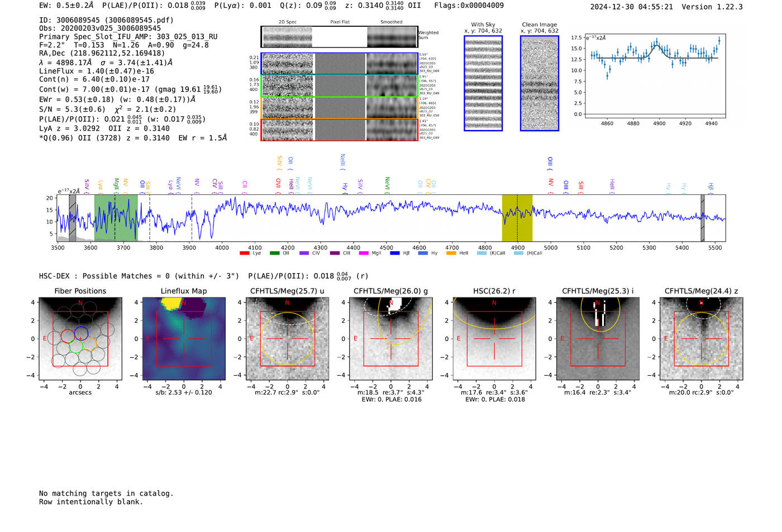Click the Version 1.22.3 text

point(712,7)
